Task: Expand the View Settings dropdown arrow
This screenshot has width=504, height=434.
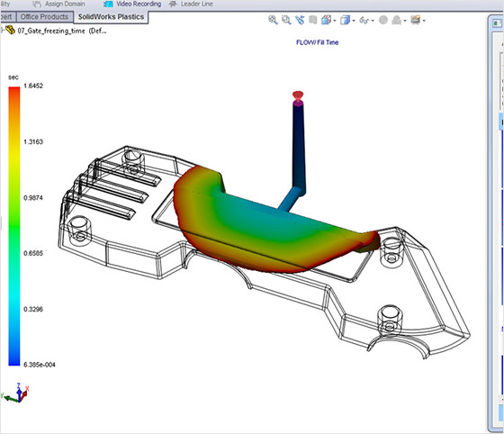Action: (424, 21)
